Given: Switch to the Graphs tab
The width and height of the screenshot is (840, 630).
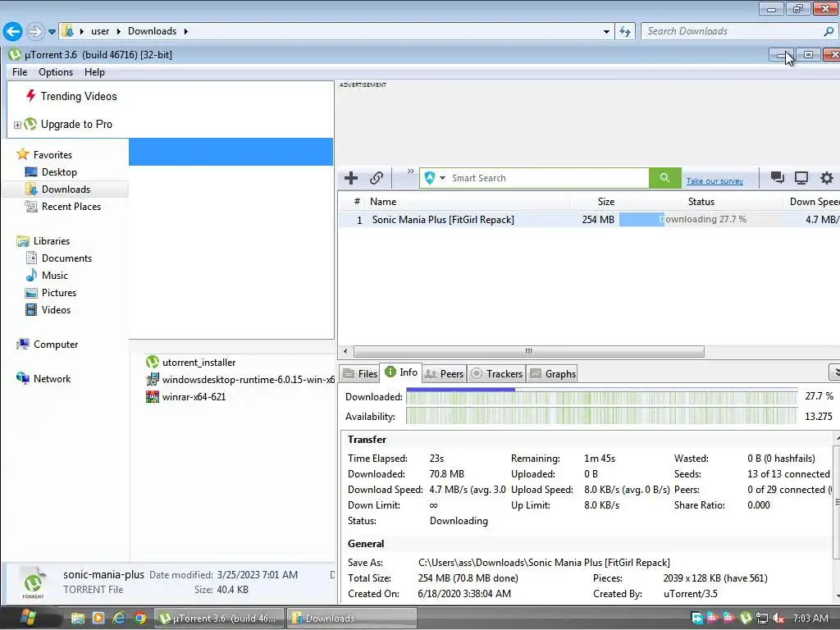Looking at the screenshot, I should (553, 374).
